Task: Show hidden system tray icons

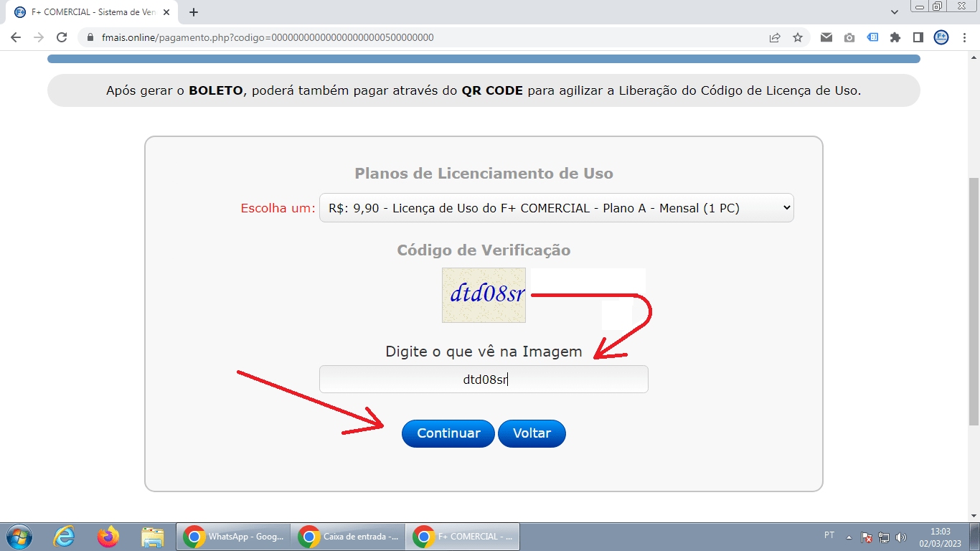Action: click(849, 537)
